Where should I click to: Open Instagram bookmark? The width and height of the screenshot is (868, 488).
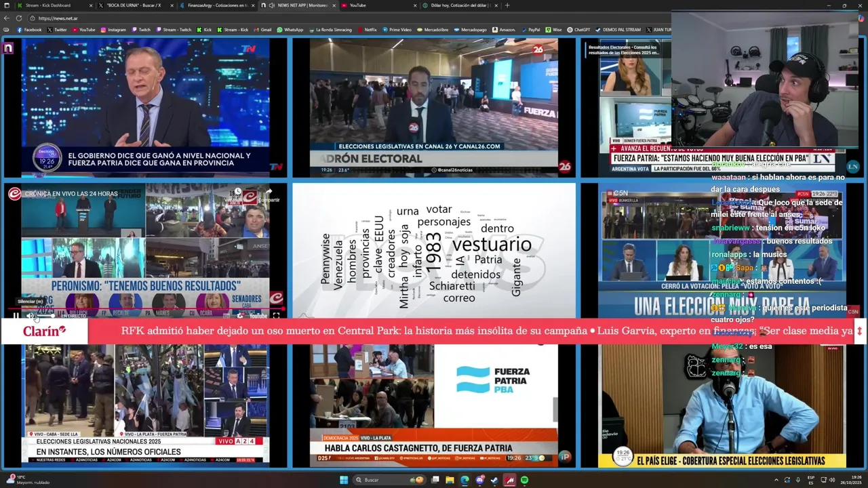(113, 30)
